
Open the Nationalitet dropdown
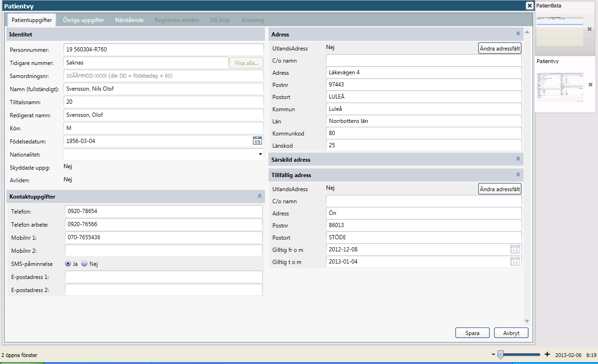point(260,154)
